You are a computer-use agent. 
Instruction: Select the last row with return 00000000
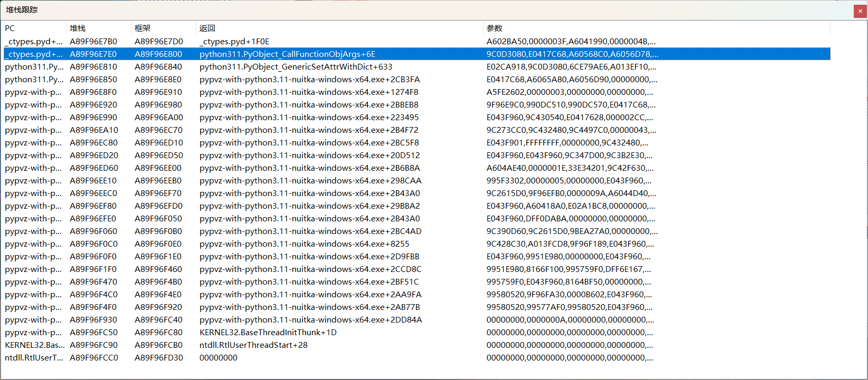(x=218, y=358)
